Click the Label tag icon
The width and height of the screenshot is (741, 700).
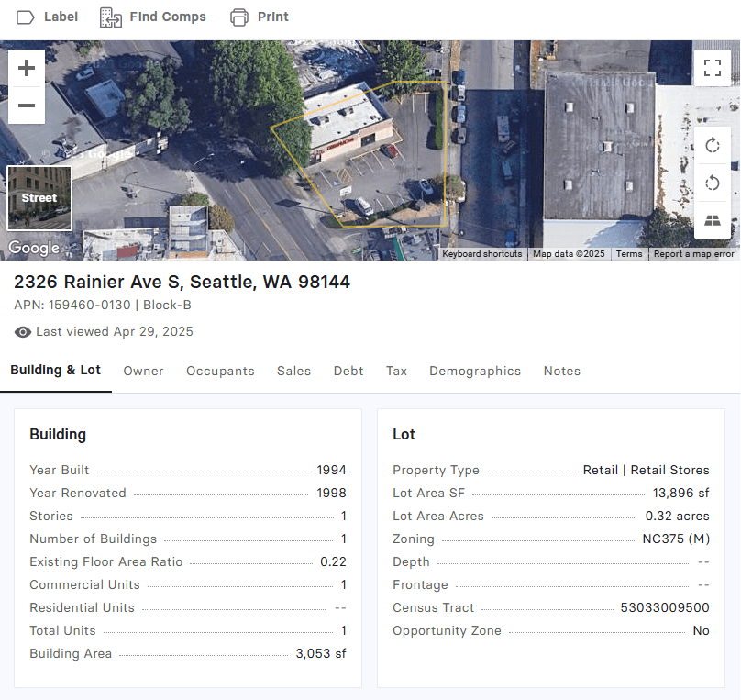tap(26, 17)
